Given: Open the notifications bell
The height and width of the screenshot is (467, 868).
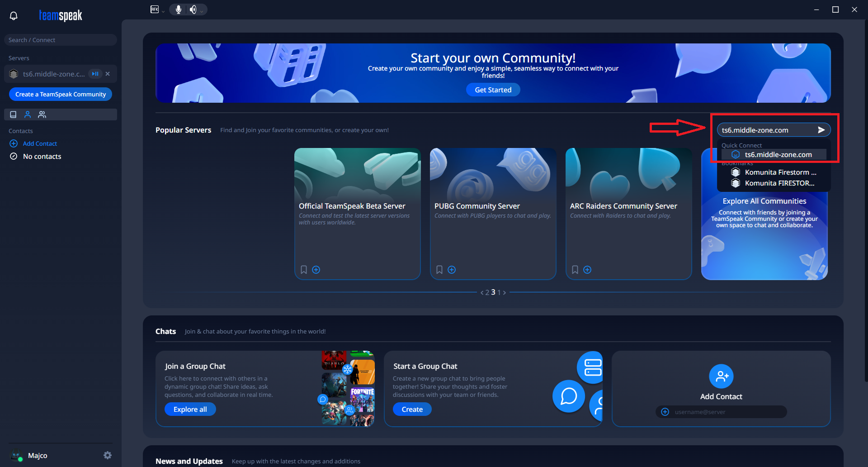Looking at the screenshot, I should coord(14,16).
